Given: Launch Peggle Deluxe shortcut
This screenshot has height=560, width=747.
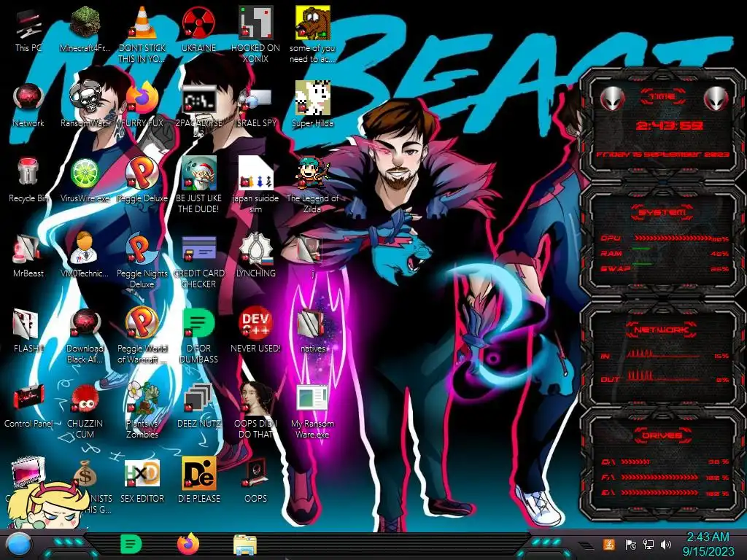Looking at the screenshot, I should point(142,173).
